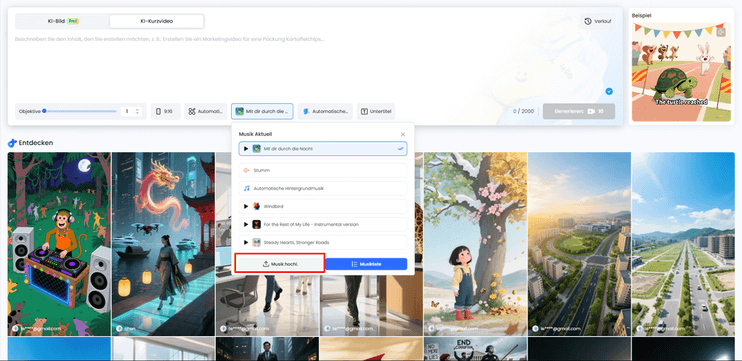This screenshot has height=361, width=742.
Task: Choose Automatische Hintergrundmusik music note option
Action: click(x=323, y=188)
